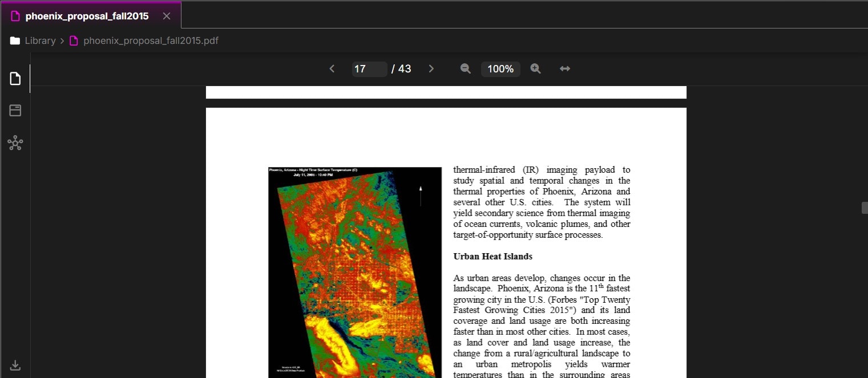Fit the PDF to width
This screenshot has height=378, width=868.
pyautogui.click(x=565, y=69)
